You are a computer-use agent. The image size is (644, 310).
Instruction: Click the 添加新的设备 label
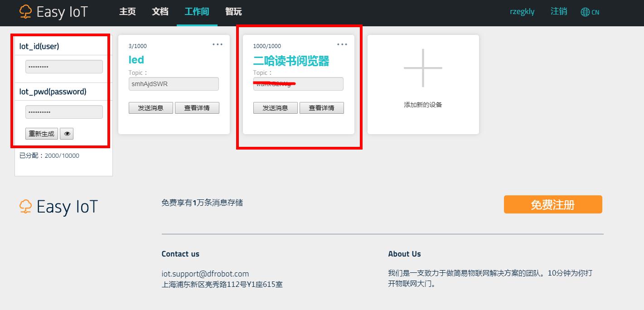(x=423, y=105)
